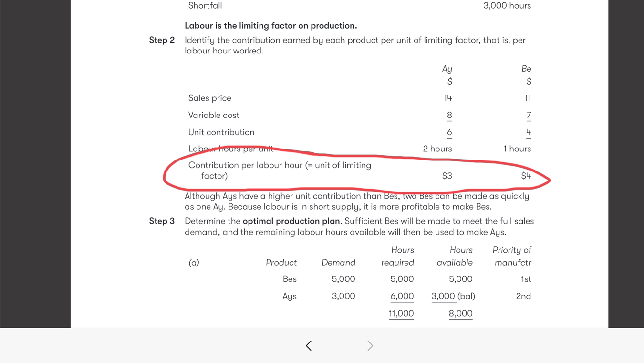644x363 pixels.
Task: Click the "2nd" priority for Ays
Action: click(523, 296)
